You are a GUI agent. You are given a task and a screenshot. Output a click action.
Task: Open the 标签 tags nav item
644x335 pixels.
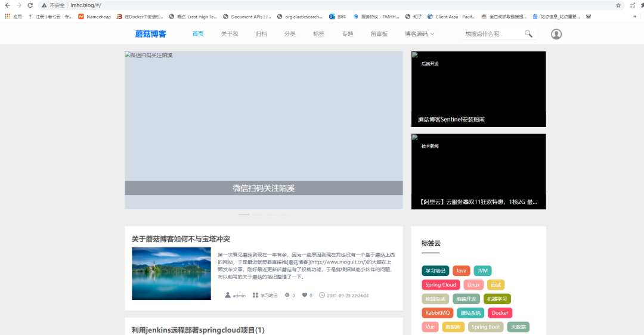pyautogui.click(x=318, y=33)
